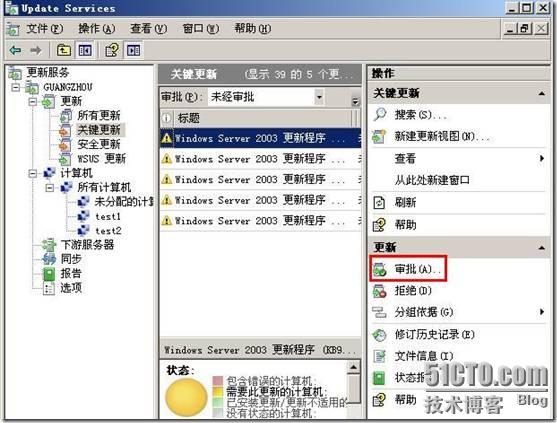Collapse the GUANGZHOU tree node
557x423 pixels.
[x=15, y=87]
